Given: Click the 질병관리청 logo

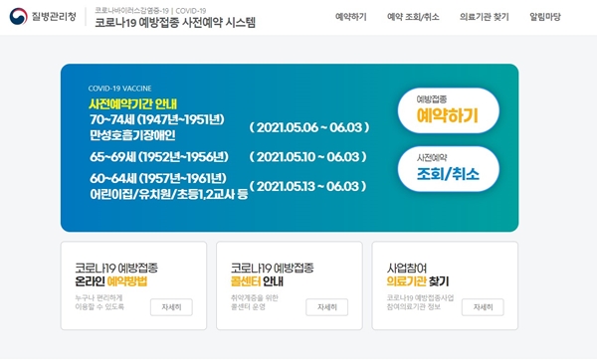Looking at the screenshot, I should pyautogui.click(x=43, y=16).
